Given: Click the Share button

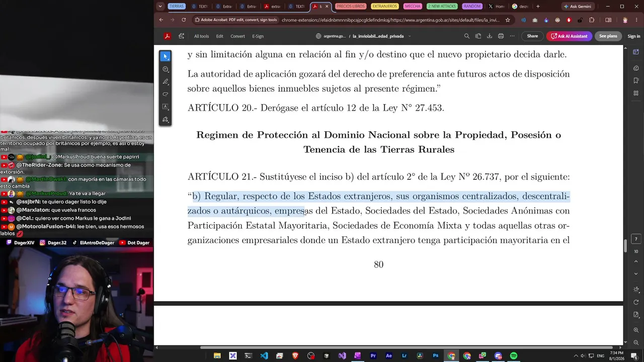Looking at the screenshot, I should (532, 36).
